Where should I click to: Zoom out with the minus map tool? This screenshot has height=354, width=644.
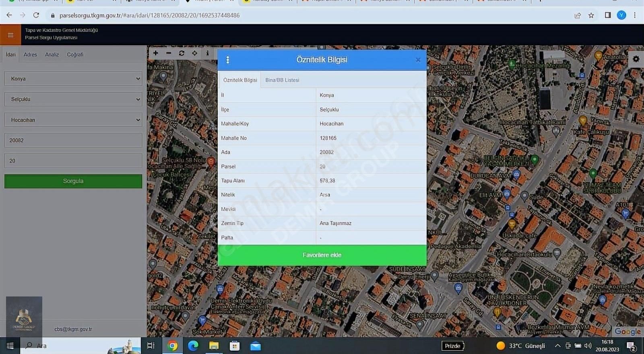pyautogui.click(x=169, y=53)
